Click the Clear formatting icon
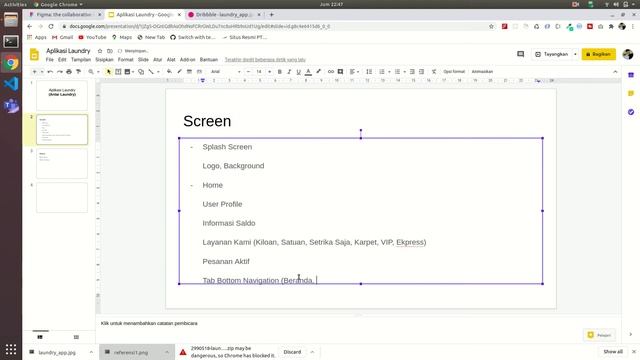 click(434, 72)
